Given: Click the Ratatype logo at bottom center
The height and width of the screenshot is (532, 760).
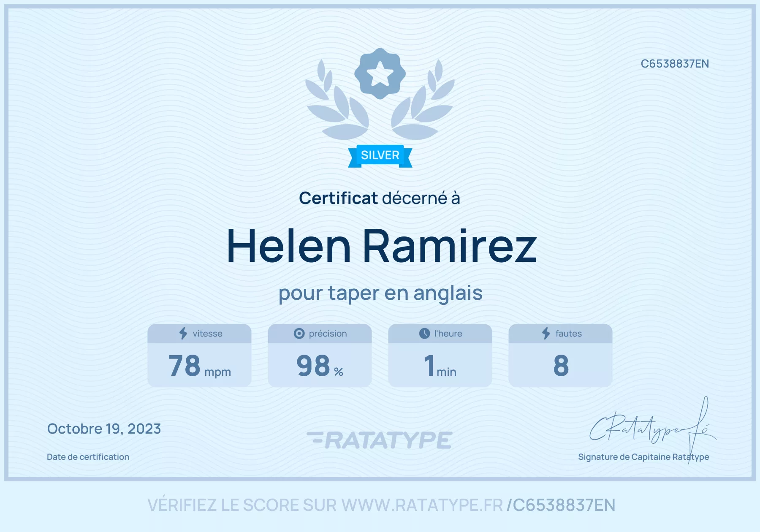Looking at the screenshot, I should (x=380, y=440).
